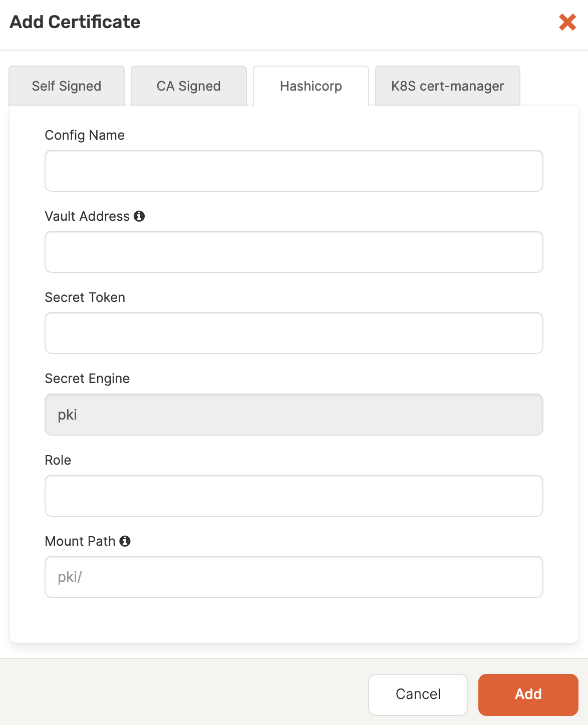Click the Role input field

pos(293,496)
